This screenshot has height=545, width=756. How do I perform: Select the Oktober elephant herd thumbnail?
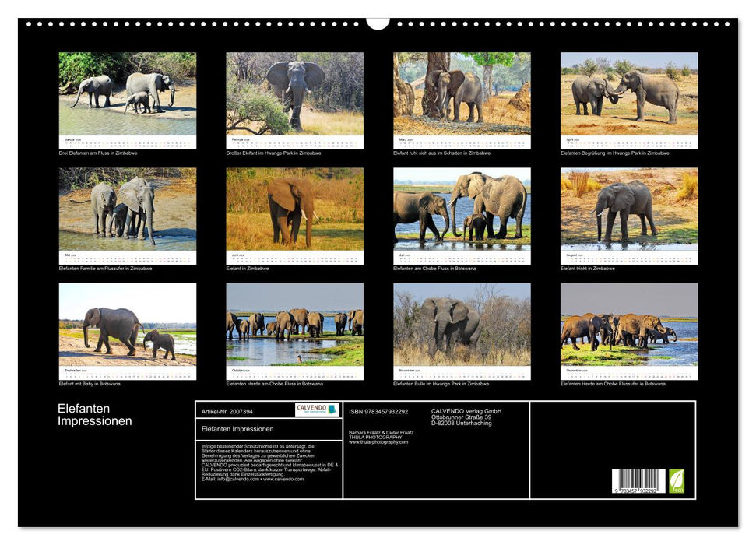click(x=294, y=325)
